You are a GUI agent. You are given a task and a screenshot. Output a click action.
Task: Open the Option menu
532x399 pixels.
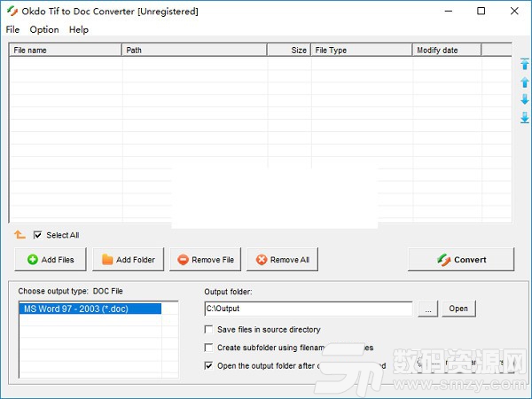[44, 29]
